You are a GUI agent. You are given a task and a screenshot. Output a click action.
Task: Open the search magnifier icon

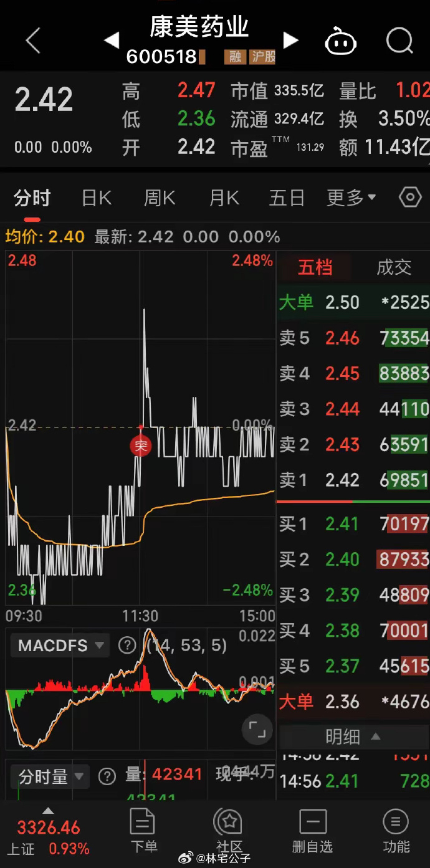click(x=399, y=41)
